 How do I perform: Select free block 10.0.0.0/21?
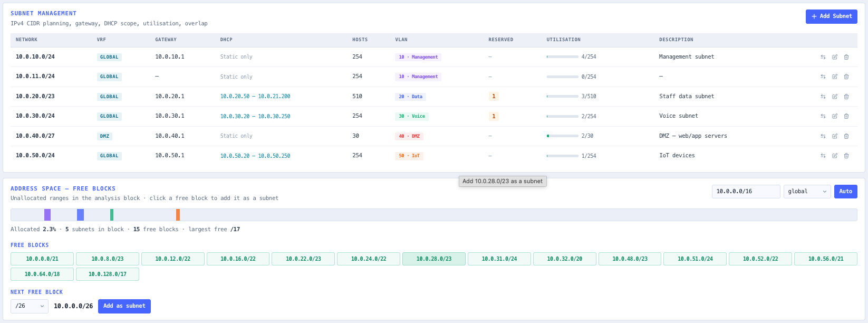42,259
